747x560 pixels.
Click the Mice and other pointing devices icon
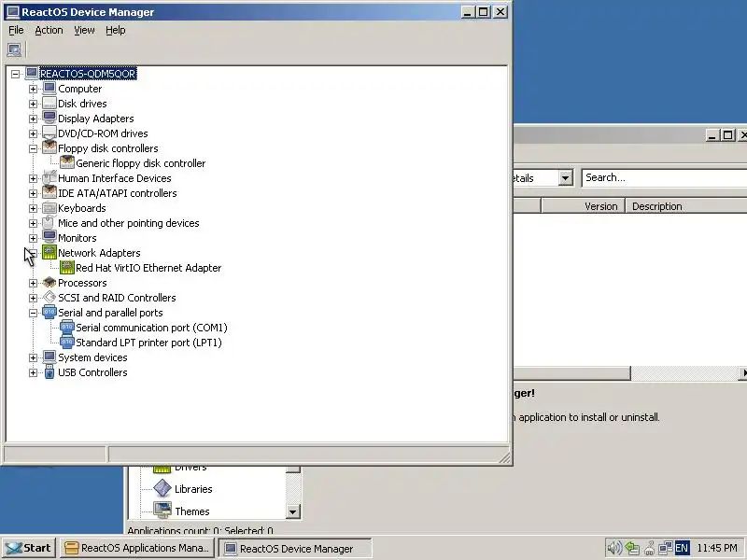[49, 222]
